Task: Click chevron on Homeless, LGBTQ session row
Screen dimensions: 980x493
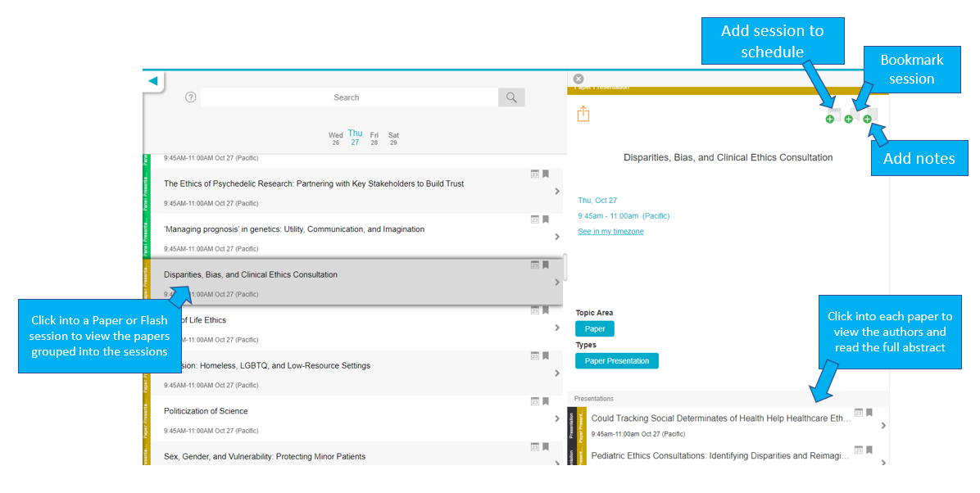Action: (x=557, y=373)
